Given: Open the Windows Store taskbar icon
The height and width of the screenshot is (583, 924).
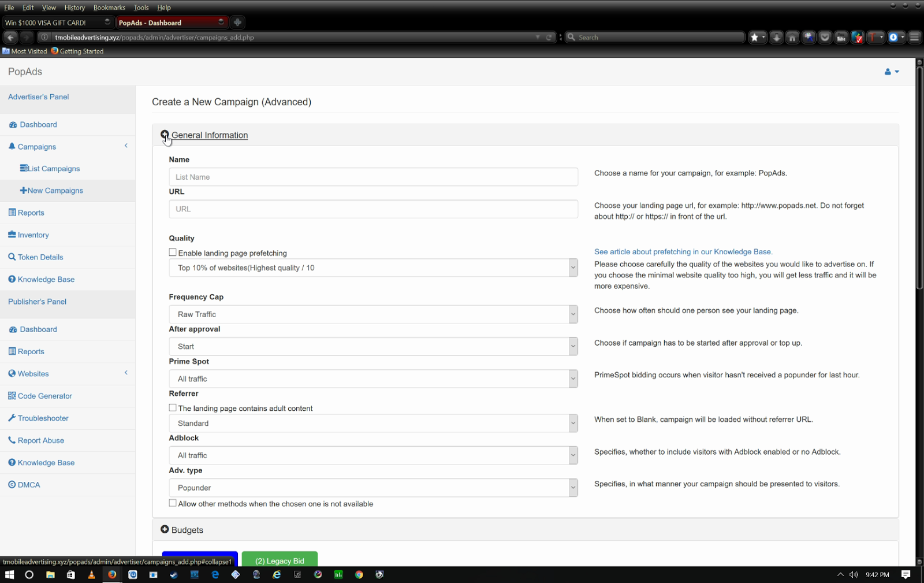Looking at the screenshot, I should [71, 574].
